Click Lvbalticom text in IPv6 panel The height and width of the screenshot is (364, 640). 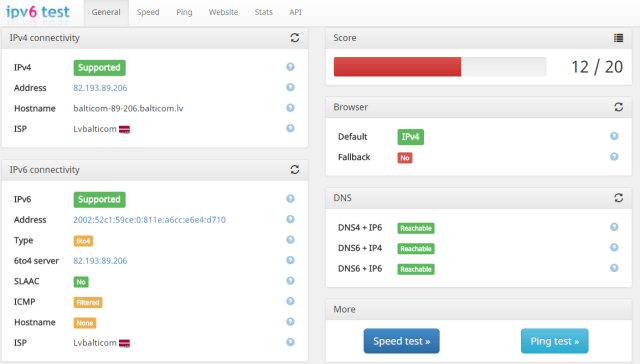pyautogui.click(x=95, y=343)
